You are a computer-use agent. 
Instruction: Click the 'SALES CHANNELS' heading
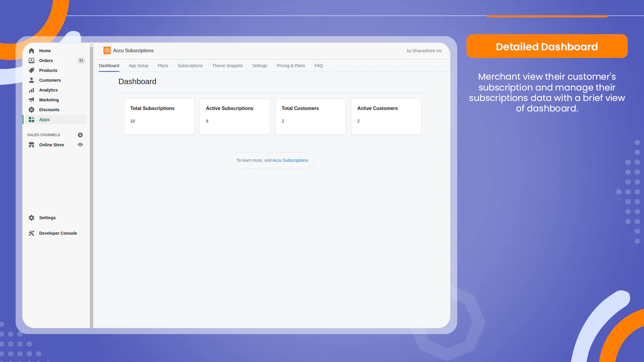43,135
